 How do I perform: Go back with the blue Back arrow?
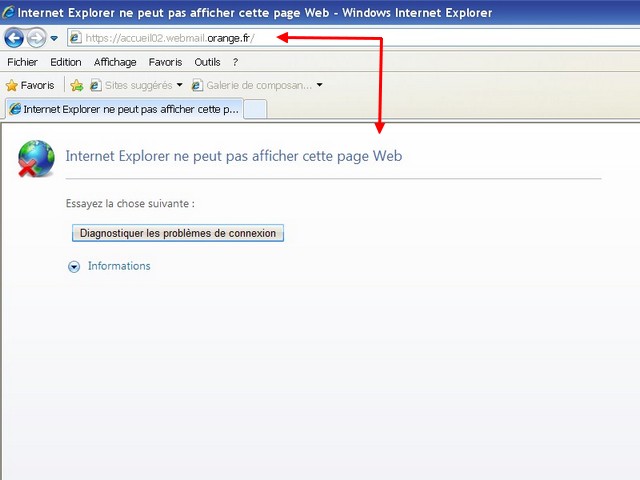(x=14, y=38)
